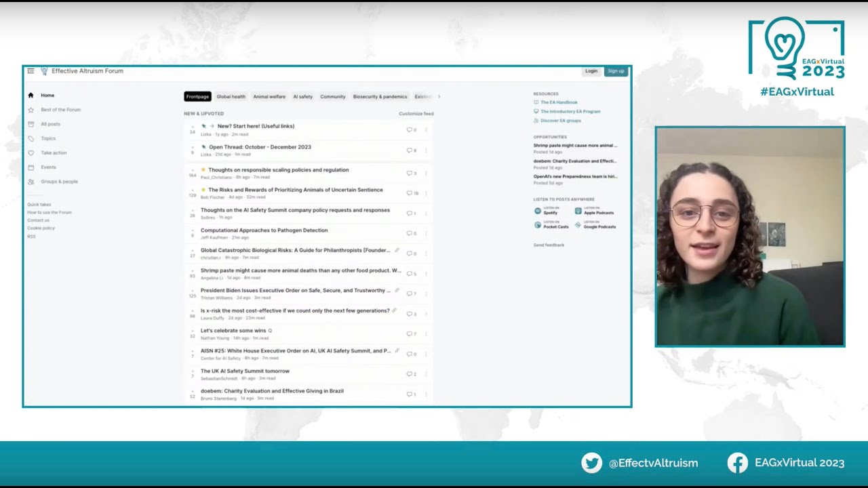The width and height of the screenshot is (868, 488).
Task: Click the speaker's webcam video
Action: 750,237
